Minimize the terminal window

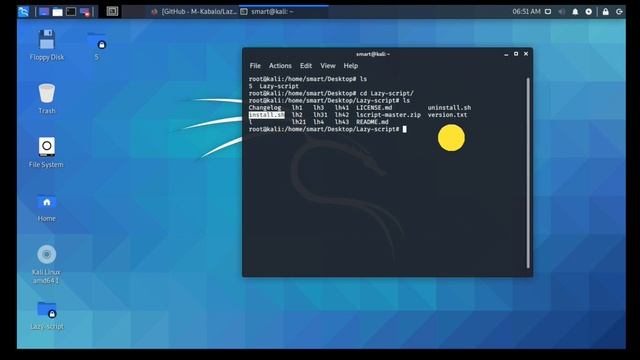(x=506, y=54)
